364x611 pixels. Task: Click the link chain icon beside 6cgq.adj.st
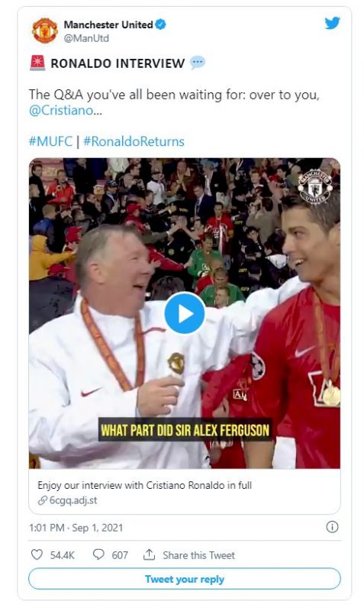pyautogui.click(x=43, y=500)
